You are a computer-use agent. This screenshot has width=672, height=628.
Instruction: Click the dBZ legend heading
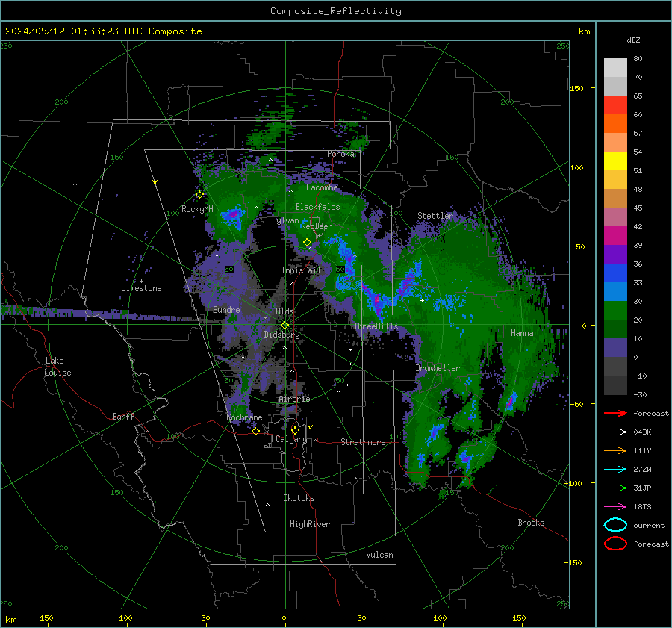tap(633, 40)
